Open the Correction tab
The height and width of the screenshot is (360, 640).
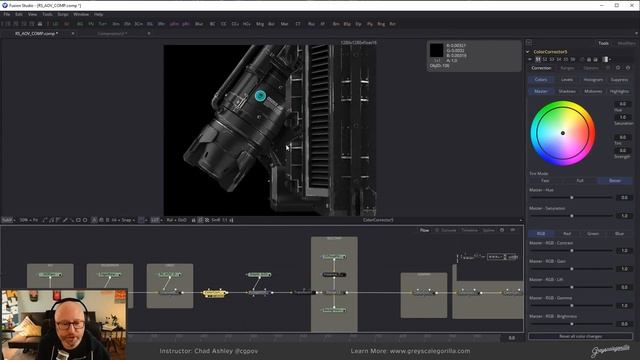pyautogui.click(x=541, y=68)
